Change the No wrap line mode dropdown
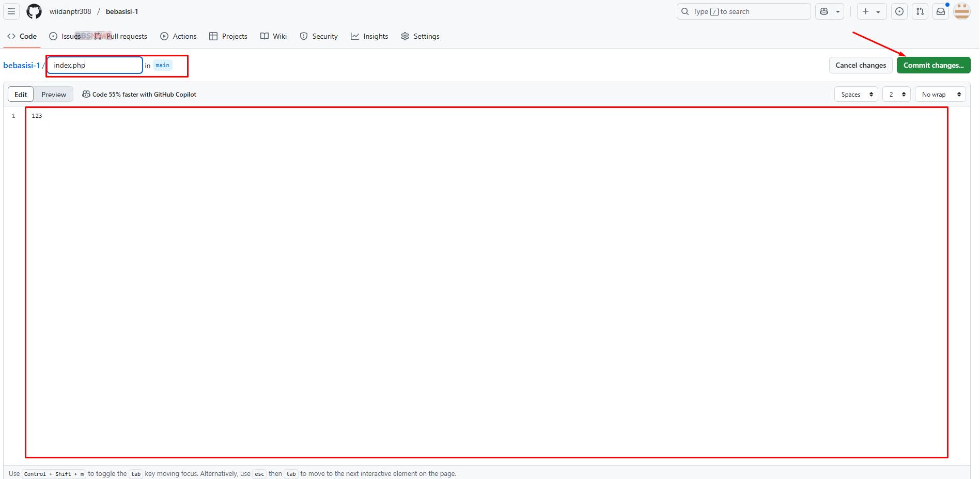The height and width of the screenshot is (479, 980). tap(940, 95)
